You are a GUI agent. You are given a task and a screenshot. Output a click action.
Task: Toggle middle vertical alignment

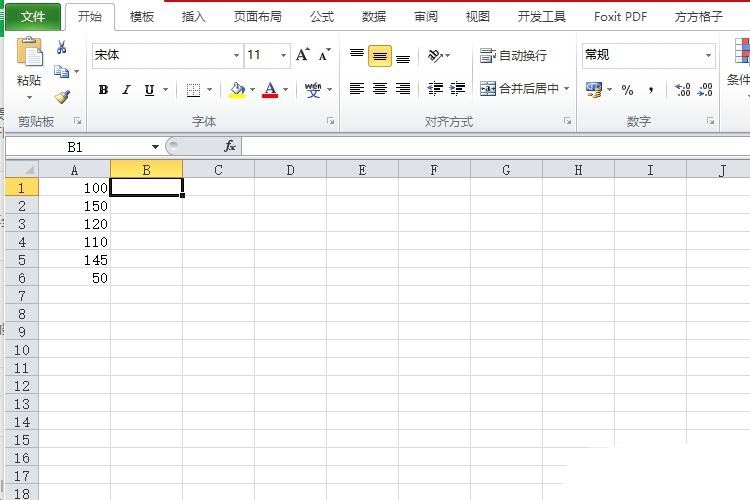tap(380, 56)
